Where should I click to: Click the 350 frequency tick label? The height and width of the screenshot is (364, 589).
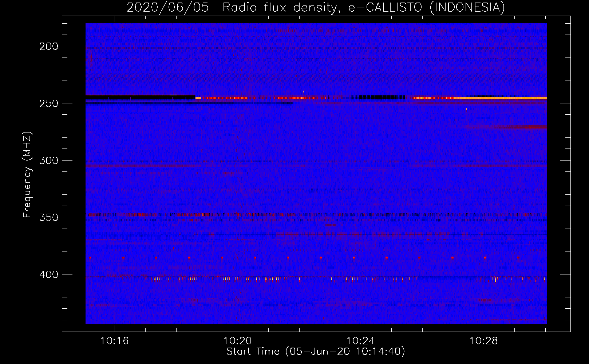tap(49, 217)
